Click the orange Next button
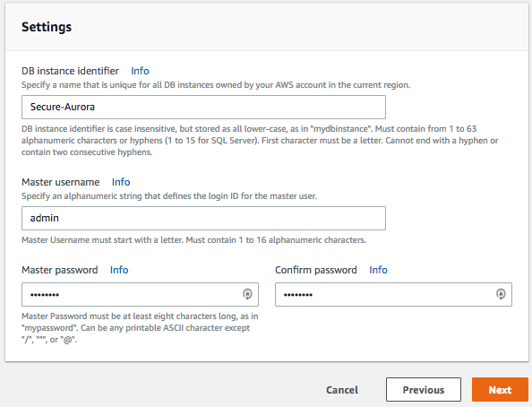Image resolution: width=532 pixels, height=407 pixels. (500, 390)
